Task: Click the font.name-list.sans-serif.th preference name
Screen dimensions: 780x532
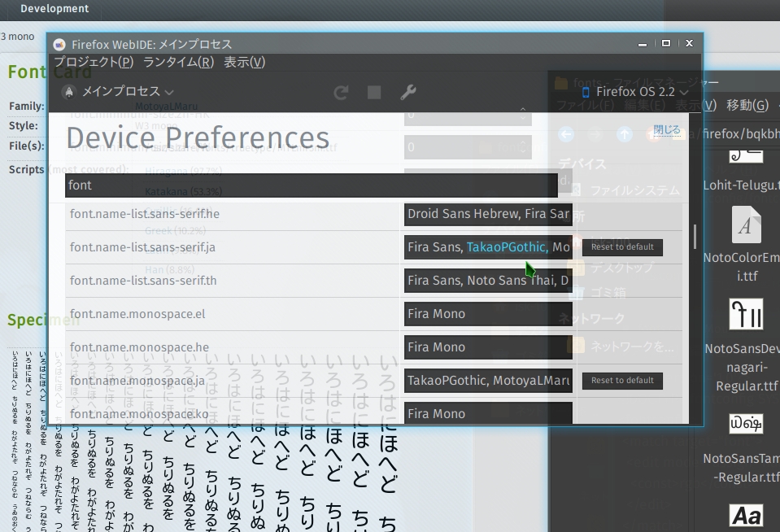Action: click(x=143, y=281)
